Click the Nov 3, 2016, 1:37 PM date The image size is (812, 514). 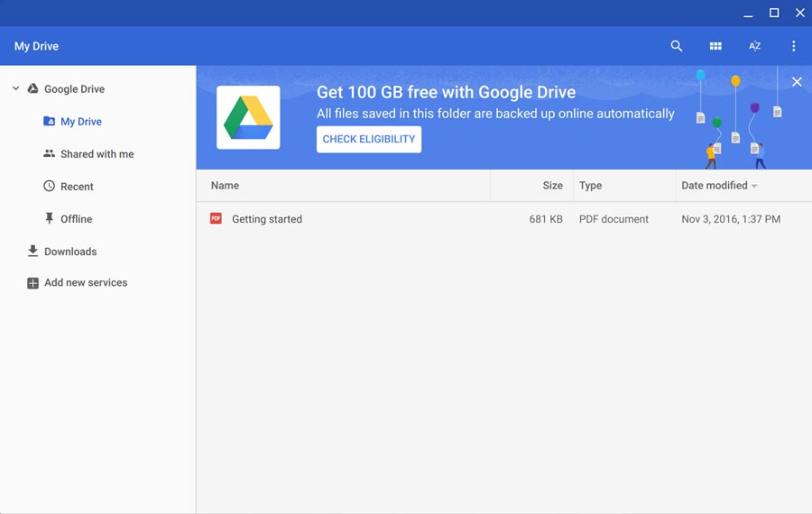click(x=731, y=219)
